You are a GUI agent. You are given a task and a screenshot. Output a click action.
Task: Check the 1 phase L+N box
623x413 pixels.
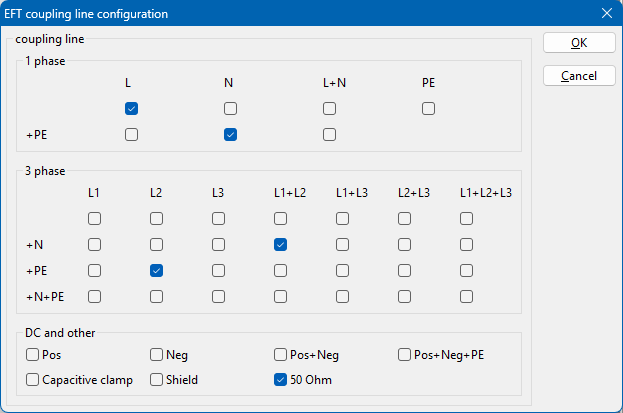click(x=329, y=108)
